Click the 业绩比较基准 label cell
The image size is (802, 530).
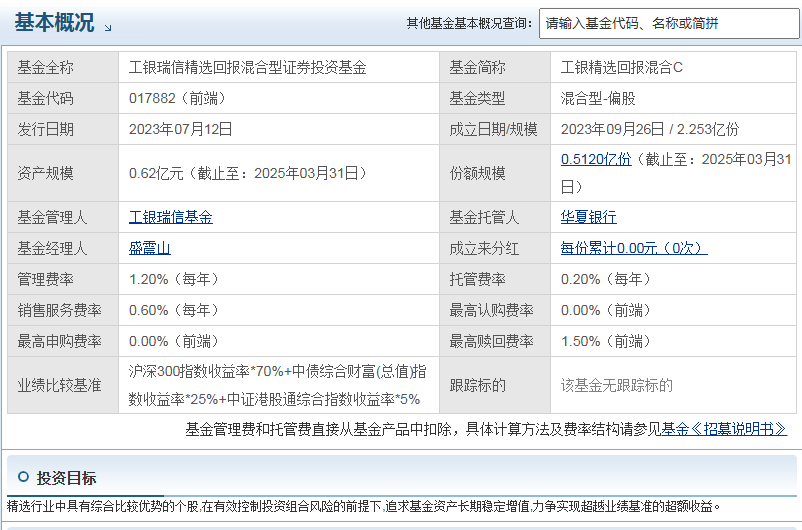(x=63, y=385)
